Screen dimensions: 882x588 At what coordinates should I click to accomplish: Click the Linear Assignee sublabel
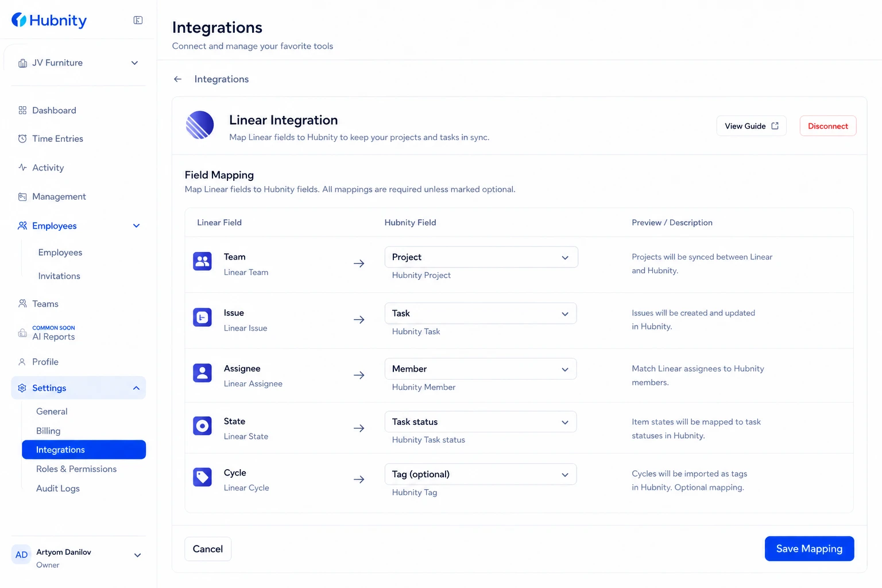pos(253,384)
